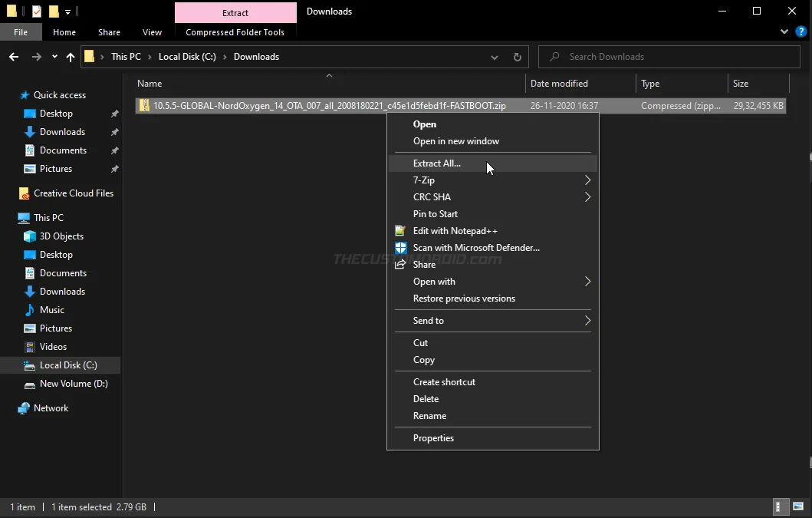Open the address bar history dropdown
This screenshot has width=812, height=518.
(x=494, y=56)
